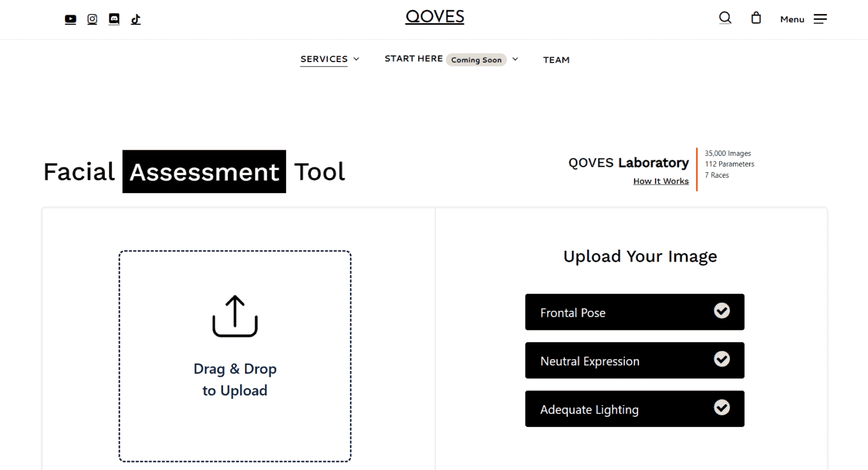Open the hamburger menu icon

tap(821, 19)
